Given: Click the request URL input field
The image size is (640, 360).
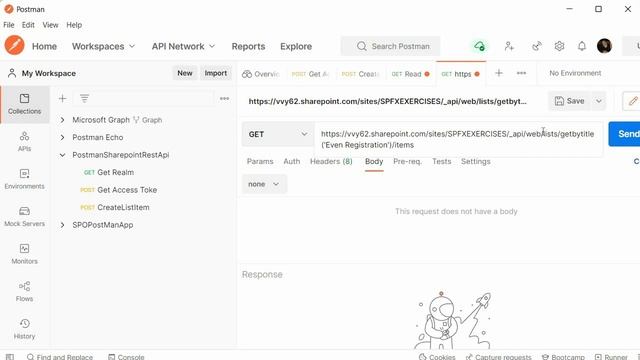Looking at the screenshot, I should point(458,139).
